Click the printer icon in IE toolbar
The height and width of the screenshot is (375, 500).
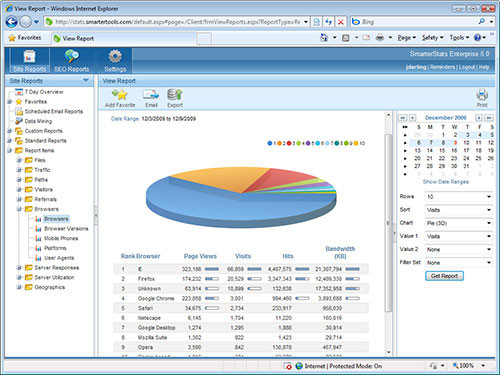380,38
